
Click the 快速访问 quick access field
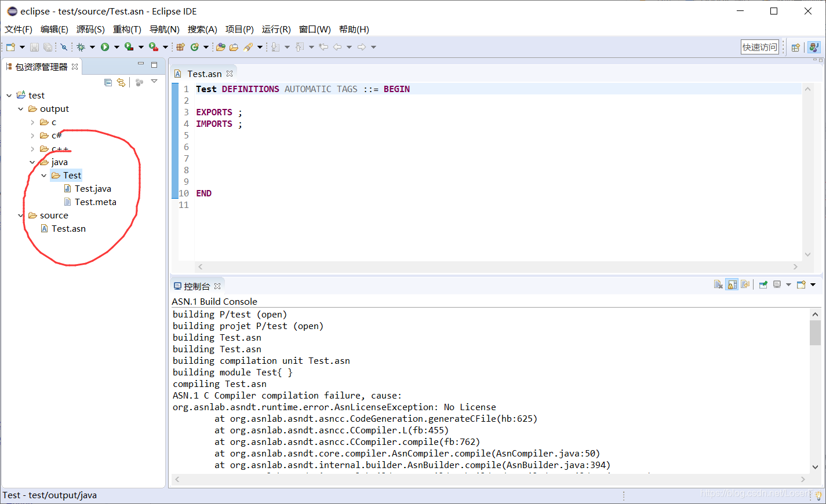click(x=760, y=48)
